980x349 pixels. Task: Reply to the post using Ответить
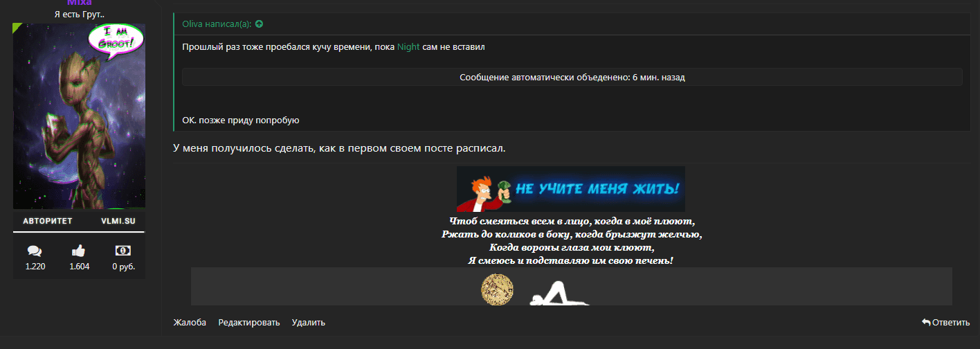(945, 323)
